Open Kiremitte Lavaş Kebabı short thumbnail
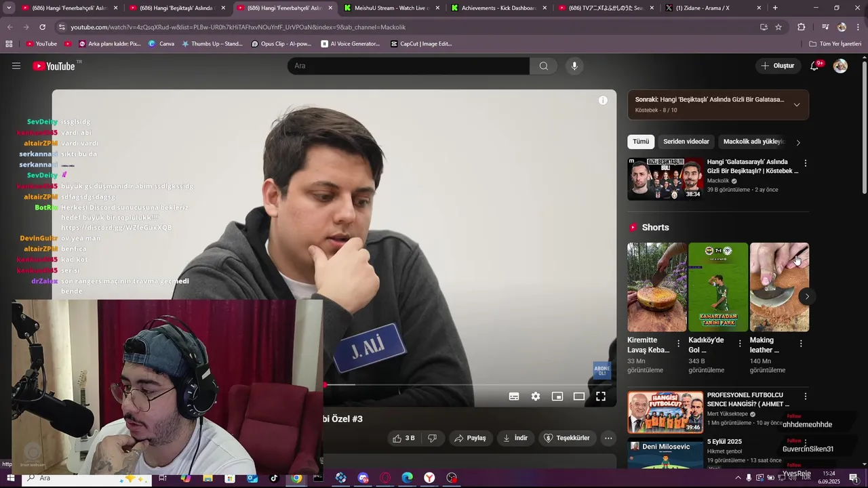The image size is (868, 488). click(x=657, y=287)
